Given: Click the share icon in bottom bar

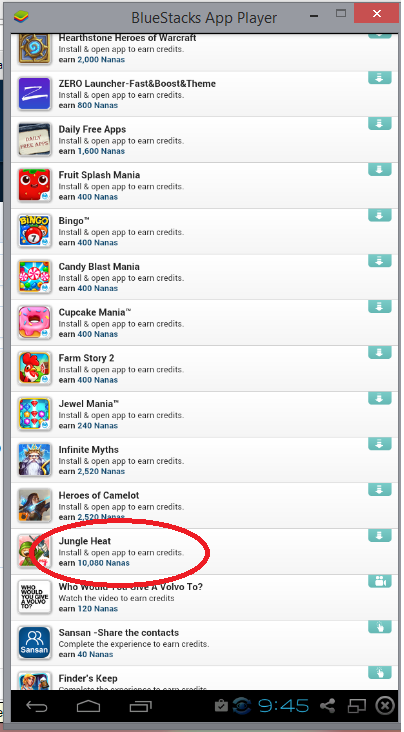Looking at the screenshot, I should tap(328, 706).
